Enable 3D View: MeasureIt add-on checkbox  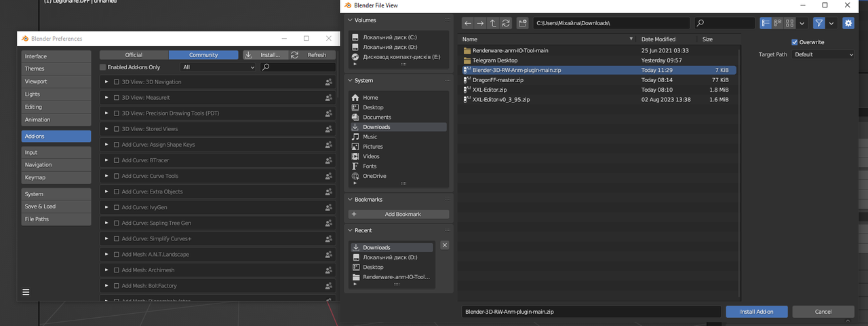[x=117, y=98]
